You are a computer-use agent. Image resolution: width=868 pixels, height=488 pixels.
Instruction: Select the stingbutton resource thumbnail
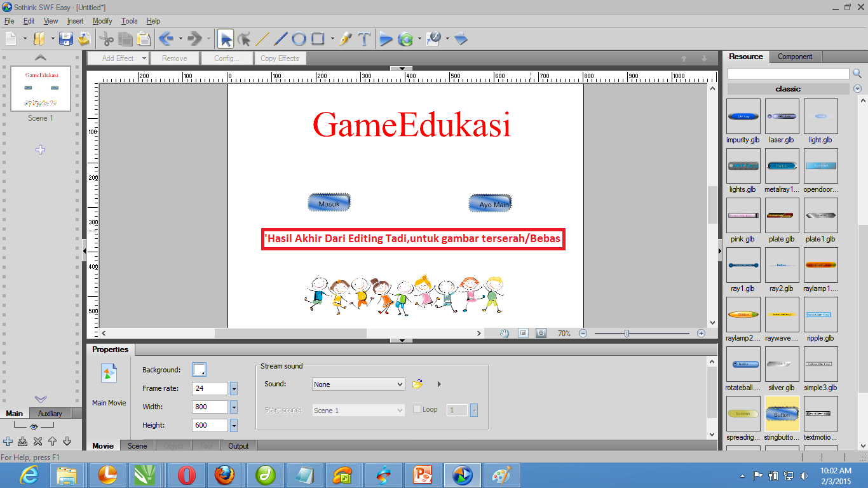point(782,413)
